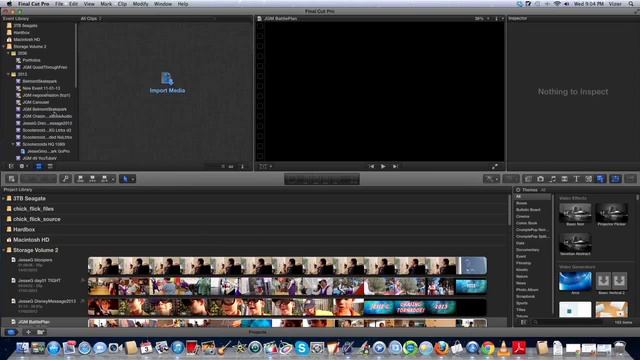Select chick_flick_source folder in Project Library
Viewport: 640px width, 360px height.
(x=37, y=219)
